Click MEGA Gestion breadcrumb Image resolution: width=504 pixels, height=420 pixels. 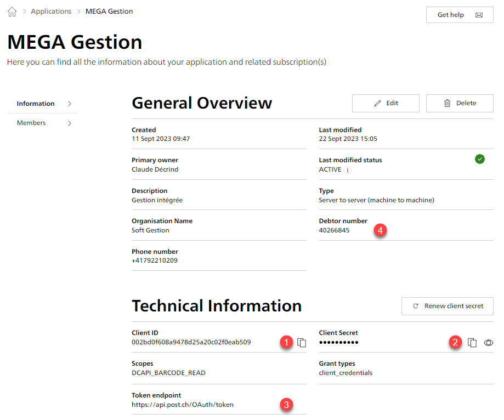pos(109,12)
